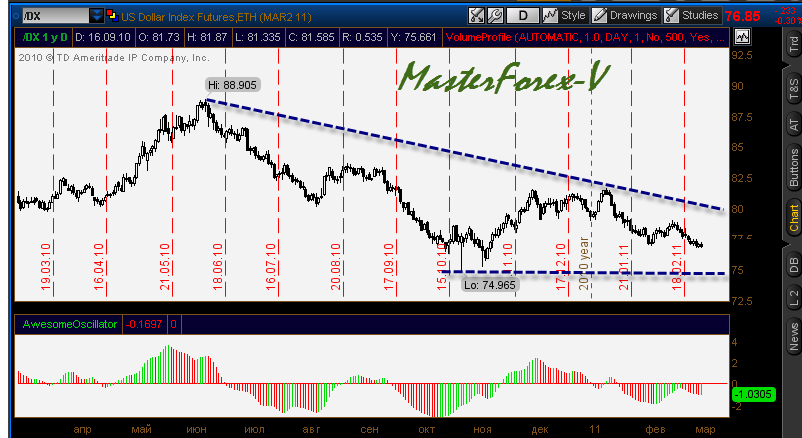Select the horizontal blue support line
The image size is (802, 438).
click(x=583, y=272)
